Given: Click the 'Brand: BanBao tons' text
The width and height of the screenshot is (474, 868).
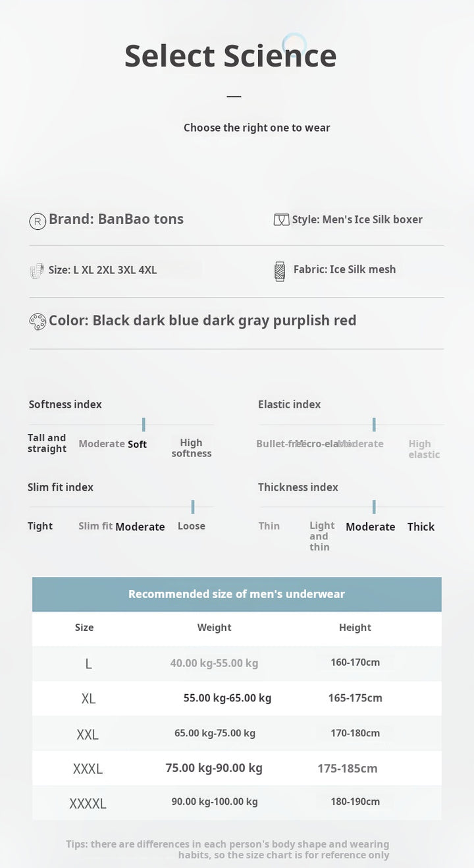Looking at the screenshot, I should coord(116,219).
